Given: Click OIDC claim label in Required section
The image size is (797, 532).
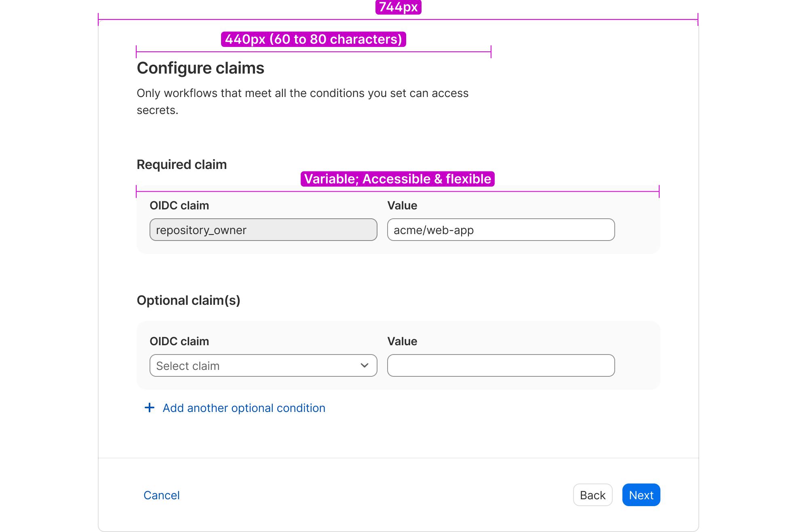Looking at the screenshot, I should pos(179,205).
